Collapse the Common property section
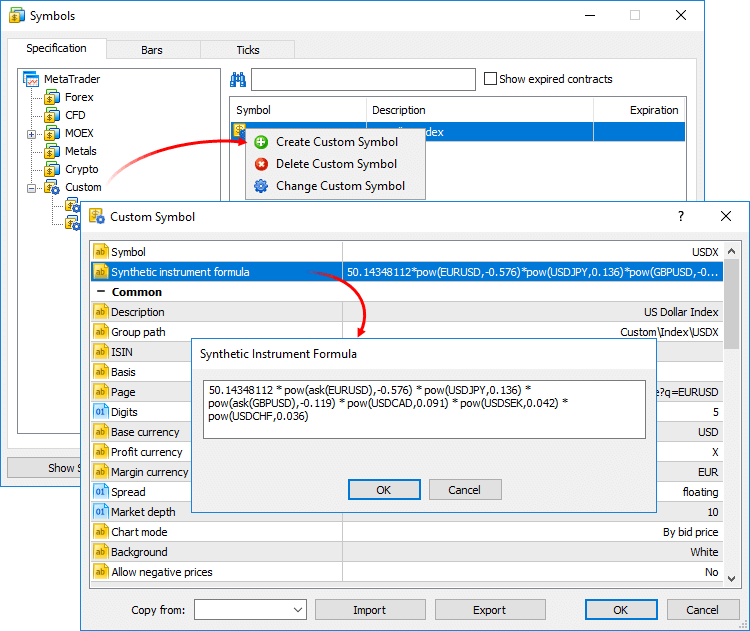 click(101, 292)
